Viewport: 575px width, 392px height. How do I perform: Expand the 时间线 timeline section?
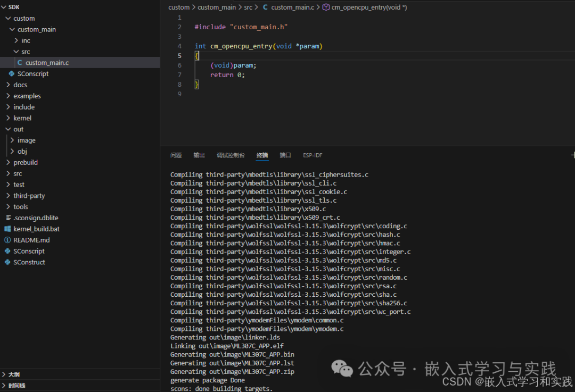tap(4, 386)
